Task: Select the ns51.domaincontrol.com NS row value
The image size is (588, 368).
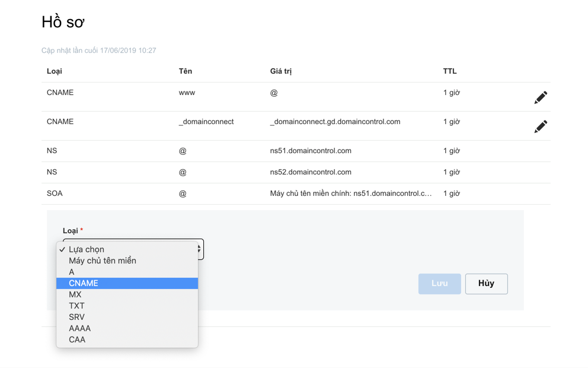Action: click(311, 151)
